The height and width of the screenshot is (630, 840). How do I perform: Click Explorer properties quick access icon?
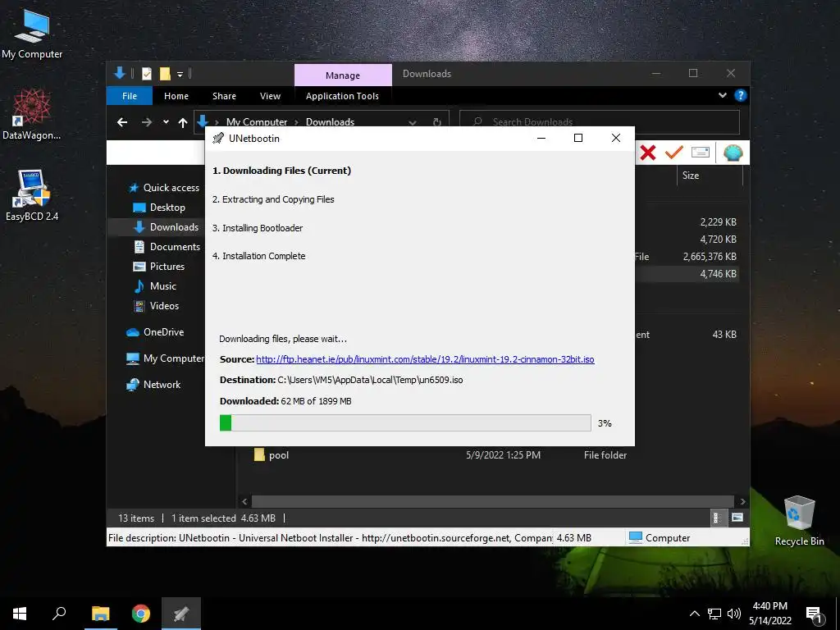coord(146,74)
